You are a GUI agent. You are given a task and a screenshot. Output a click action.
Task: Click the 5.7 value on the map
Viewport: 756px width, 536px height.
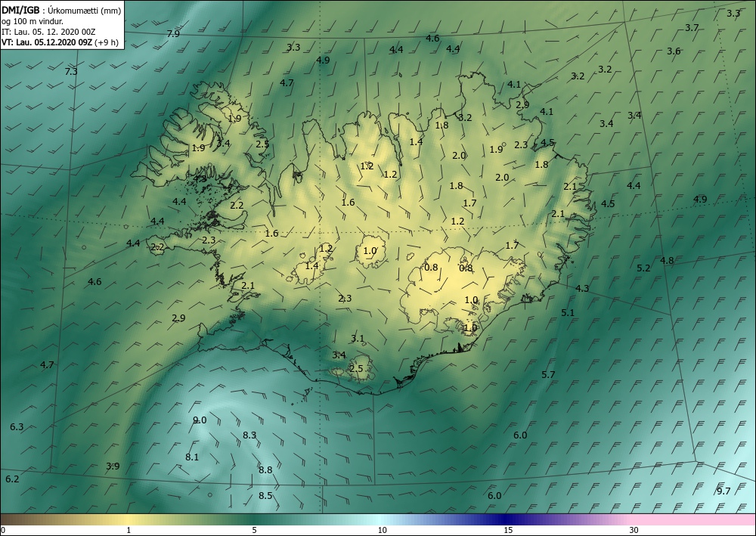pyautogui.click(x=548, y=374)
